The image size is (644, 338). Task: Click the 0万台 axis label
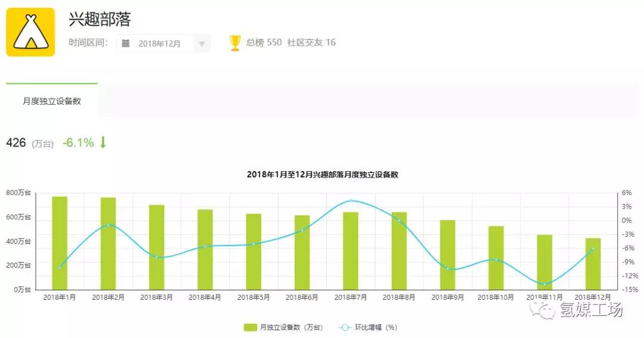click(x=22, y=290)
